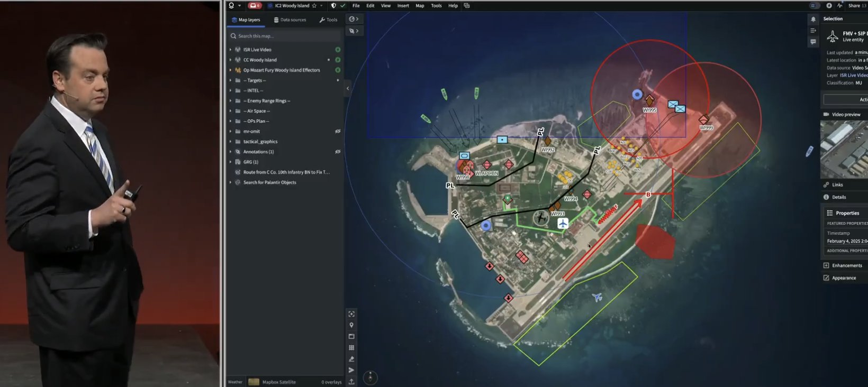This screenshot has width=868, height=387.
Task: Switch to the Data sources tab
Action: pos(290,20)
